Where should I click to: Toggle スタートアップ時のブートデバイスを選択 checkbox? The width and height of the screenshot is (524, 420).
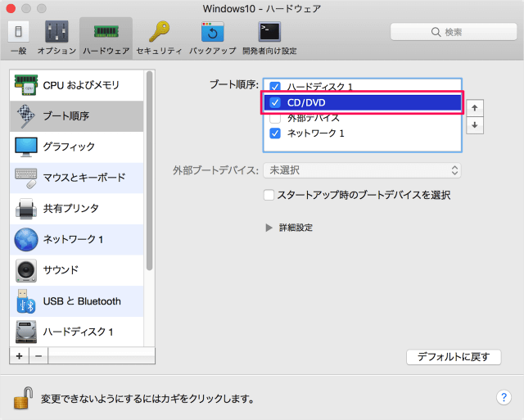(x=269, y=196)
